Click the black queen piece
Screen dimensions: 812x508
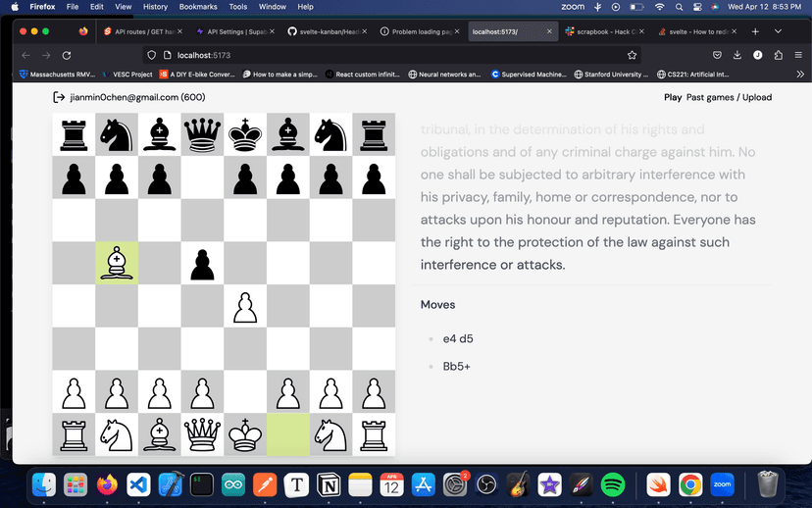click(x=202, y=135)
